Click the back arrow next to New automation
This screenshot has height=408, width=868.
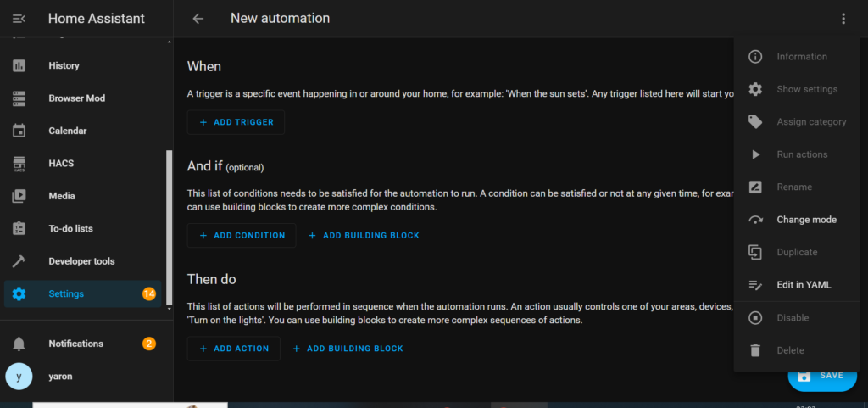point(198,19)
